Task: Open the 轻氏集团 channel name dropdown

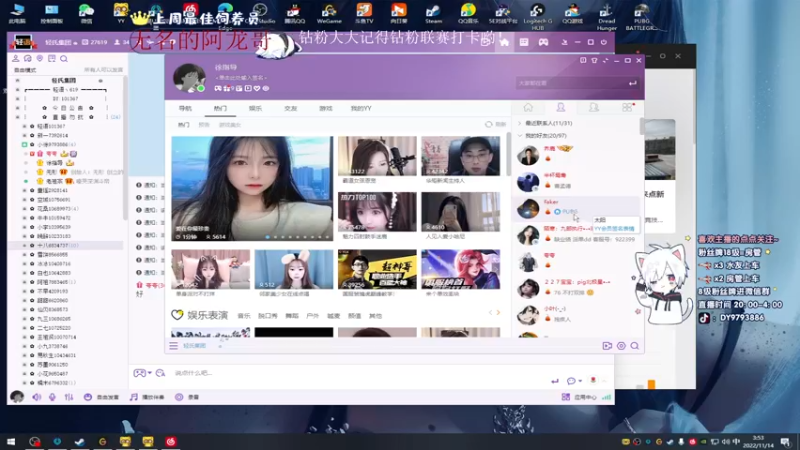Action: 61,42
